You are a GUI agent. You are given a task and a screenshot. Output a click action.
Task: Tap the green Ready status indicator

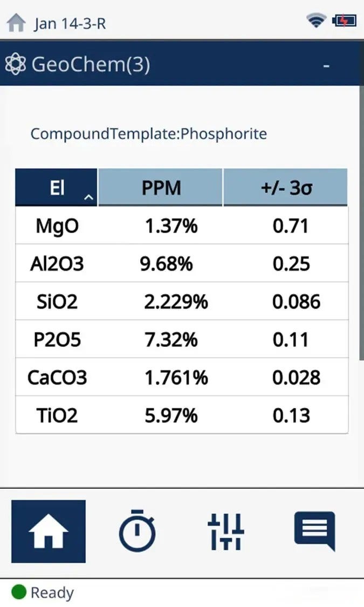(19, 592)
